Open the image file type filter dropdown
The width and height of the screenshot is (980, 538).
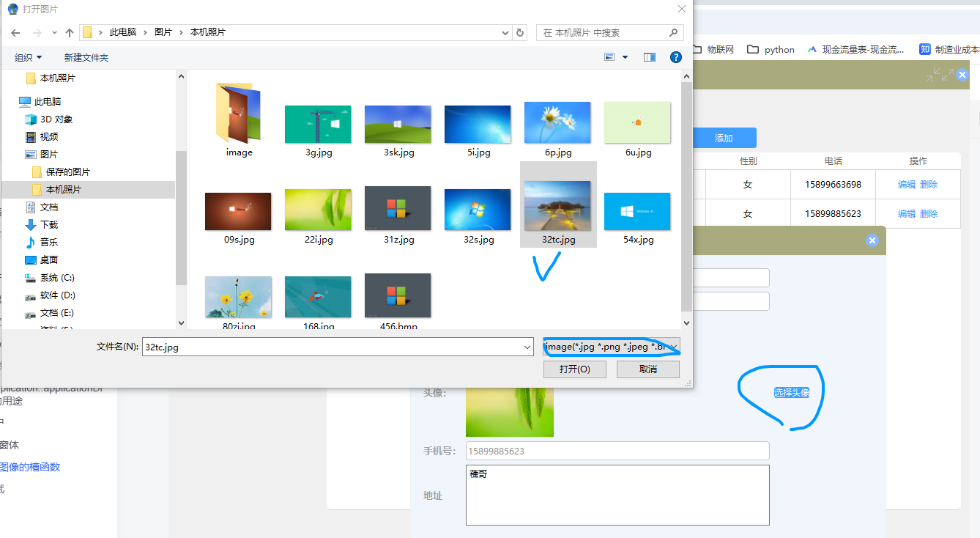click(x=612, y=346)
